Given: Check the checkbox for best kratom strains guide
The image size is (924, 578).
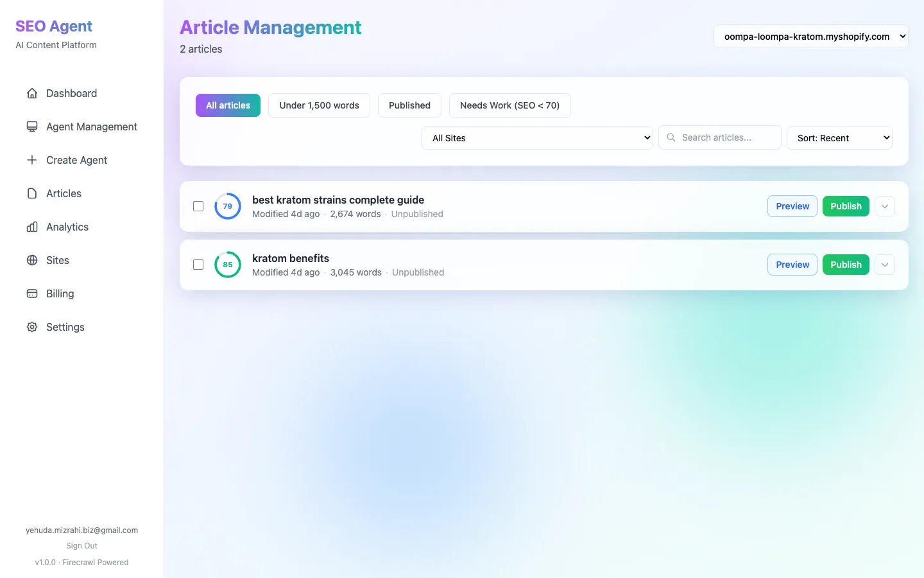Looking at the screenshot, I should (x=198, y=206).
